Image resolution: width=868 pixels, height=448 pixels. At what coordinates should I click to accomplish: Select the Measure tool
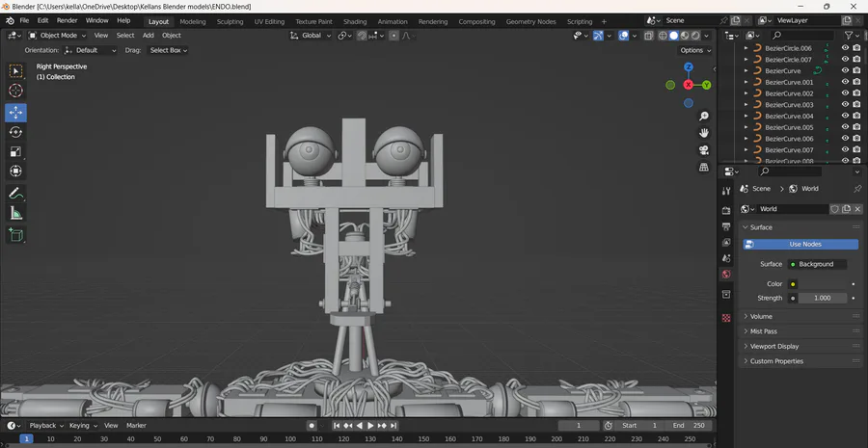(x=16, y=213)
